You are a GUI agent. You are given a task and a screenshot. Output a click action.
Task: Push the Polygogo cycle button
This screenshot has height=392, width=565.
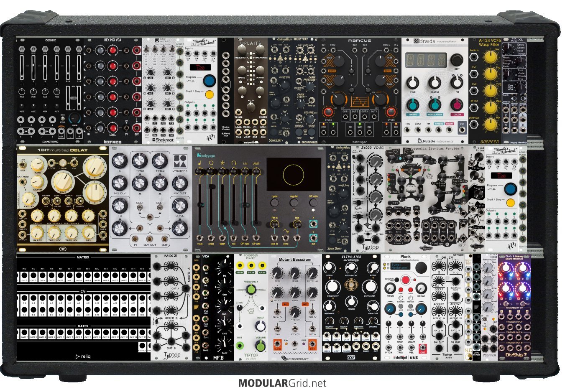pyautogui.click(x=274, y=203)
